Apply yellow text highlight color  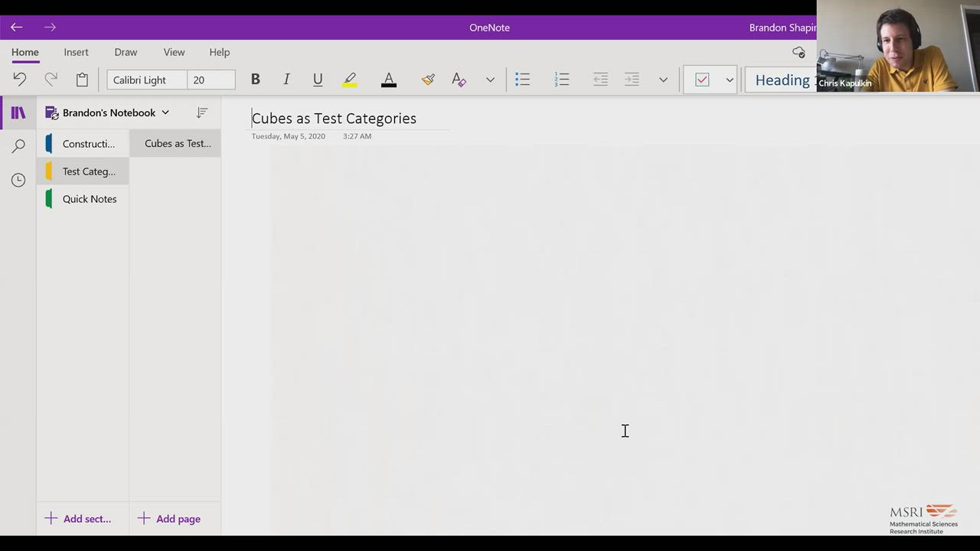click(x=350, y=80)
